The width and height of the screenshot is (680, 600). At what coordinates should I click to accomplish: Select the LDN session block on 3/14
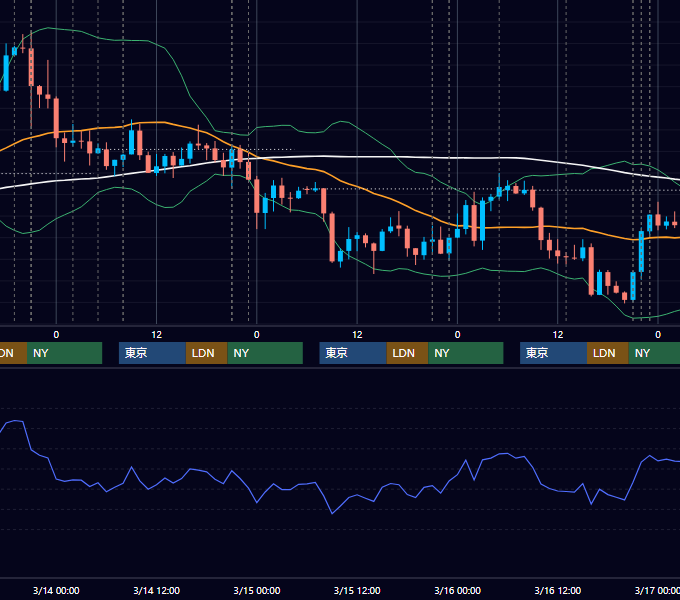pyautogui.click(x=206, y=353)
